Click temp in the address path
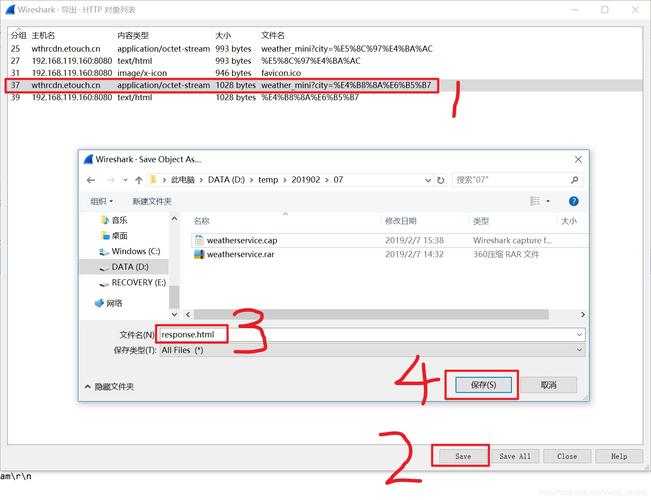Viewport: 651px width, 500px height. (268, 180)
